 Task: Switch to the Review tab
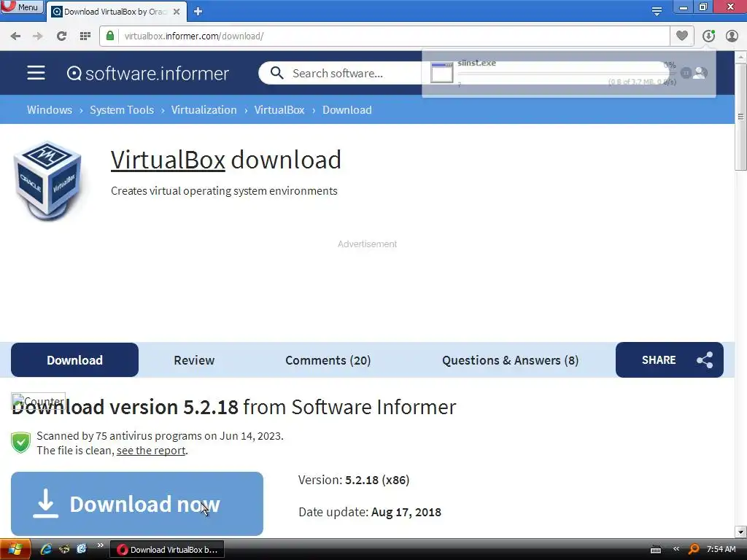[194, 360]
